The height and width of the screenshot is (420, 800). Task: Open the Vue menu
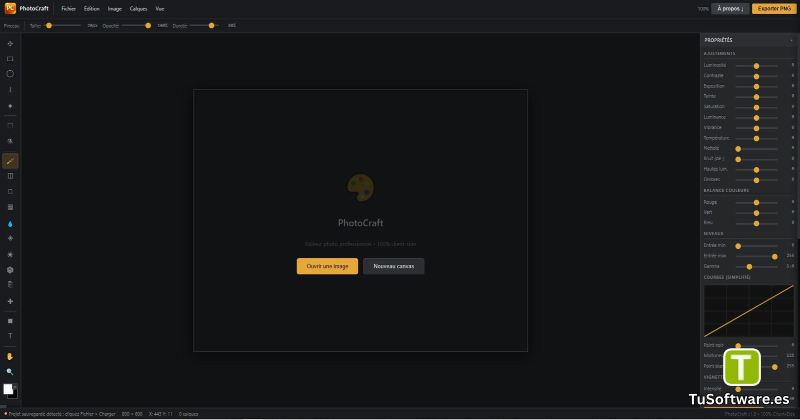[160, 9]
